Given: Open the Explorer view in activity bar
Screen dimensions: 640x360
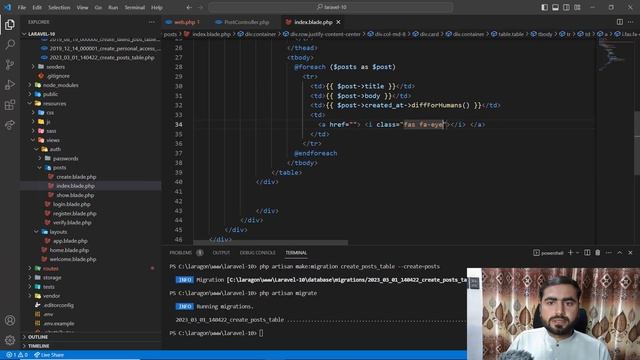Looking at the screenshot, I should [x=10, y=24].
